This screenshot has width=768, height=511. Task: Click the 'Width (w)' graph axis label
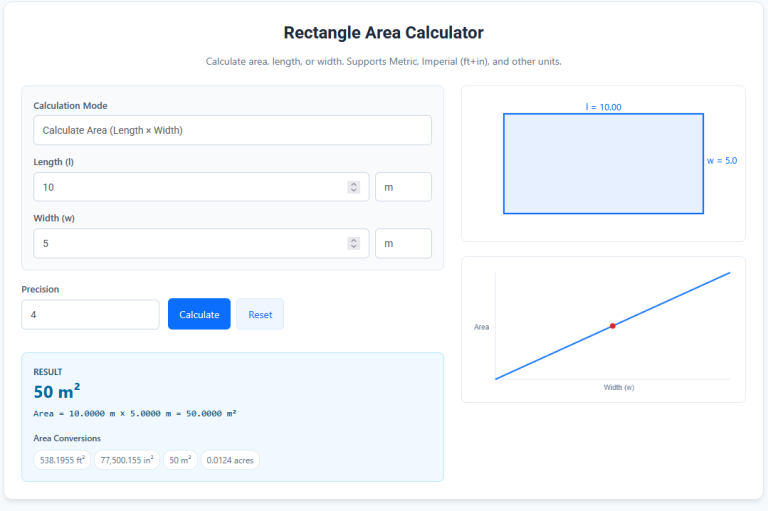click(x=619, y=387)
